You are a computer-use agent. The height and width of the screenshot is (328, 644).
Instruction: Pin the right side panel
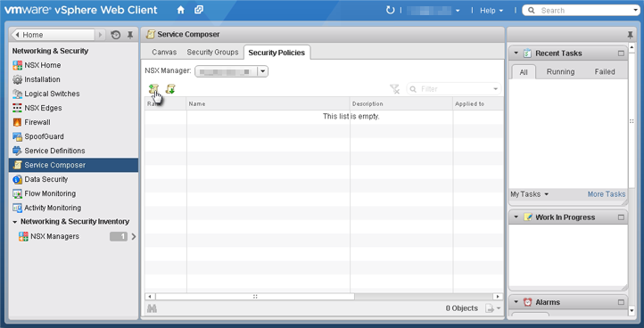click(x=630, y=35)
